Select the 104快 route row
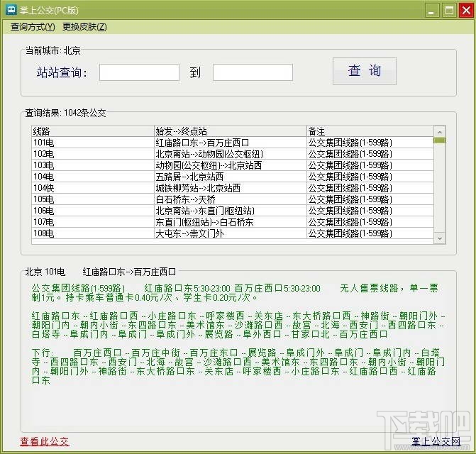Viewport: 476px width, 454px height. pos(233,188)
